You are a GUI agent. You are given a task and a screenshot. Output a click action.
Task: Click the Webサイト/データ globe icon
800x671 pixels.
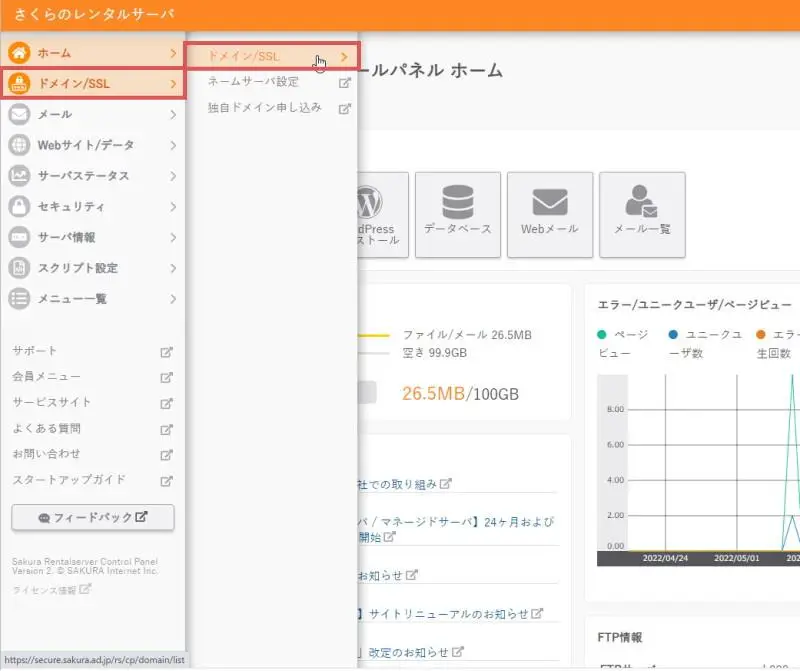[19, 145]
